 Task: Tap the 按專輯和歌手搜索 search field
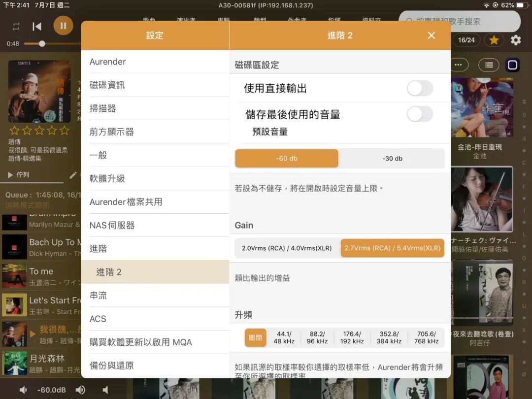pos(458,22)
